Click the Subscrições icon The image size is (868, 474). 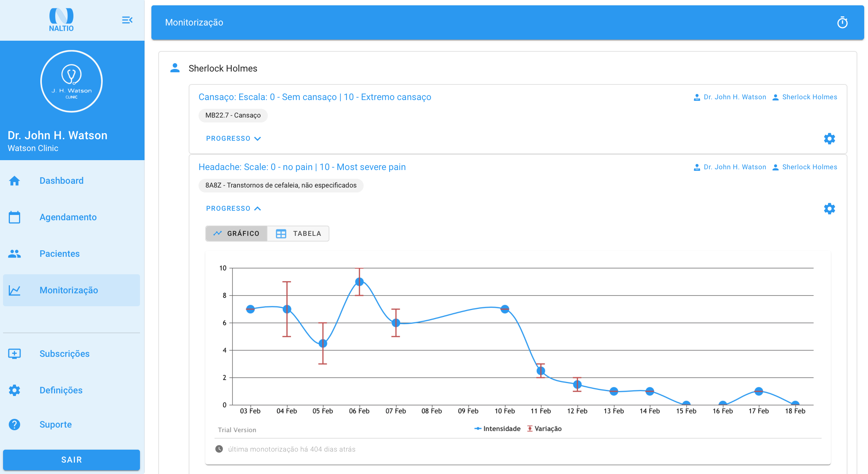point(14,354)
